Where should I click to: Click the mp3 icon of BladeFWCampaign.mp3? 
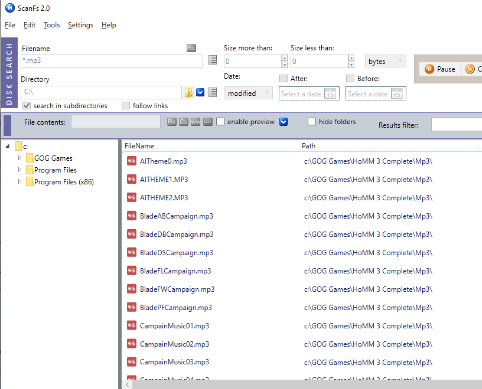(x=132, y=289)
